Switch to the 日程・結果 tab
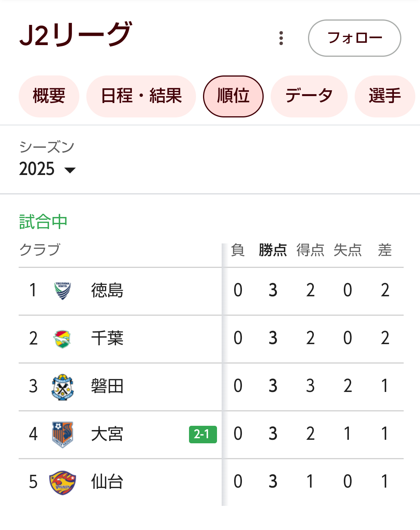Viewport: 420px width, 530px height. 141,96
